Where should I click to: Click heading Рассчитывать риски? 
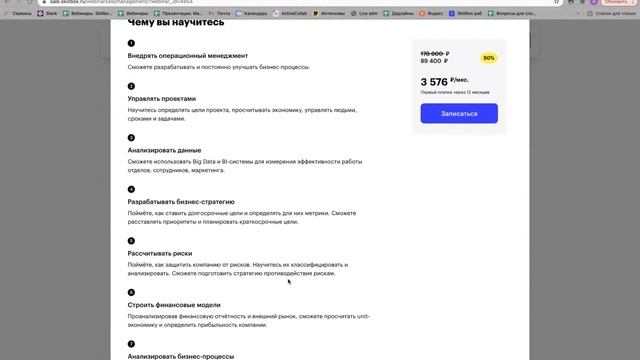[x=160, y=253]
